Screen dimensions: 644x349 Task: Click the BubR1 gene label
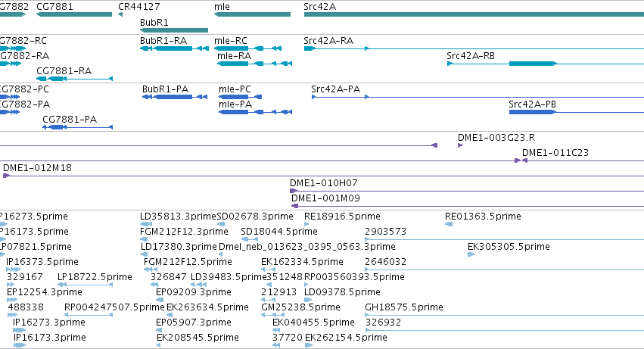tap(154, 23)
